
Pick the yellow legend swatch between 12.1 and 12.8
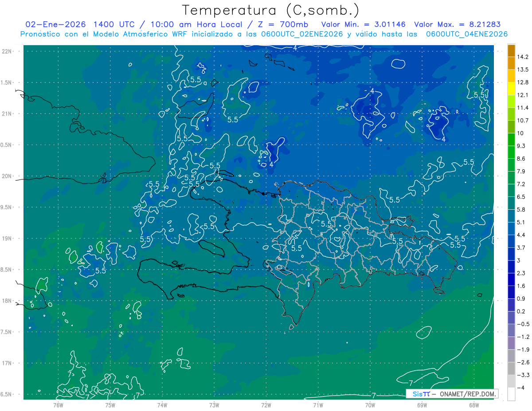tap(511, 89)
